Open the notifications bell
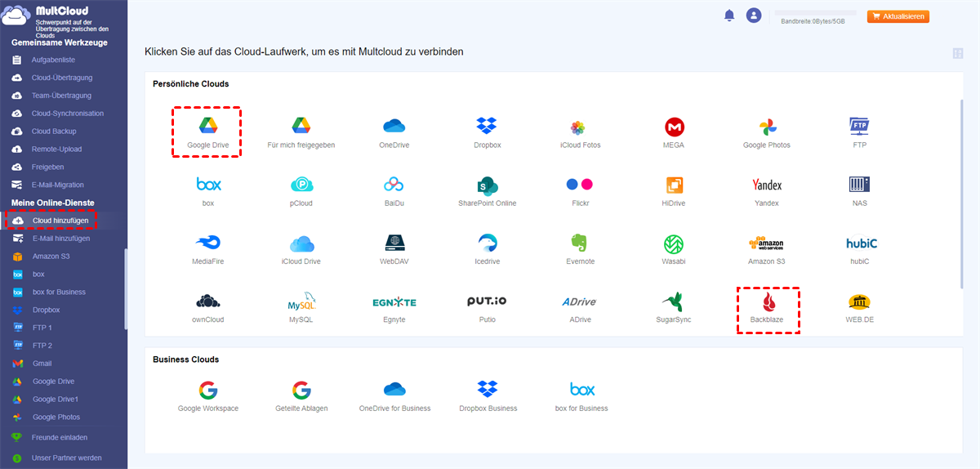The height and width of the screenshot is (469, 980). [x=729, y=16]
